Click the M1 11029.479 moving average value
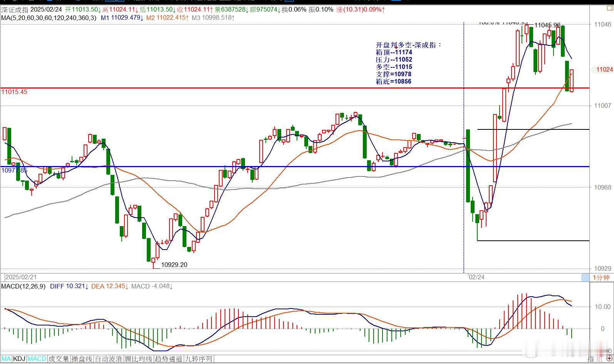The height and width of the screenshot is (364, 614). (x=122, y=18)
